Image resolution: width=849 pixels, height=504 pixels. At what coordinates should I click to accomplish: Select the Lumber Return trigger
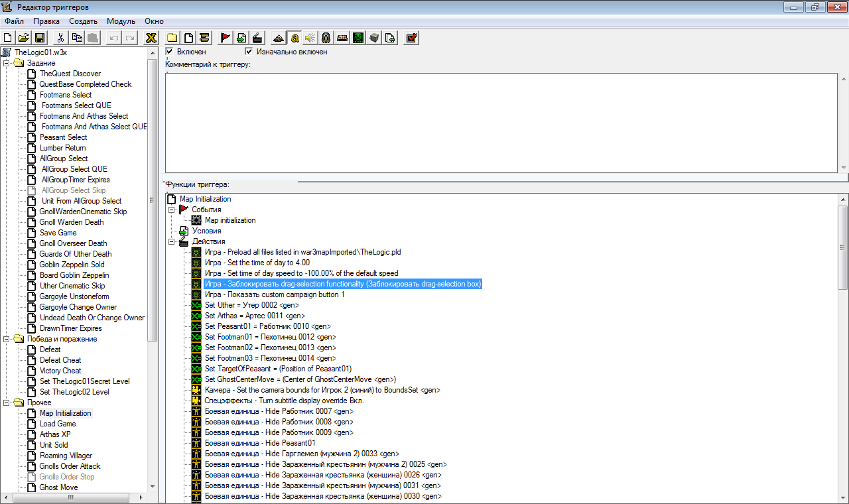coord(62,148)
